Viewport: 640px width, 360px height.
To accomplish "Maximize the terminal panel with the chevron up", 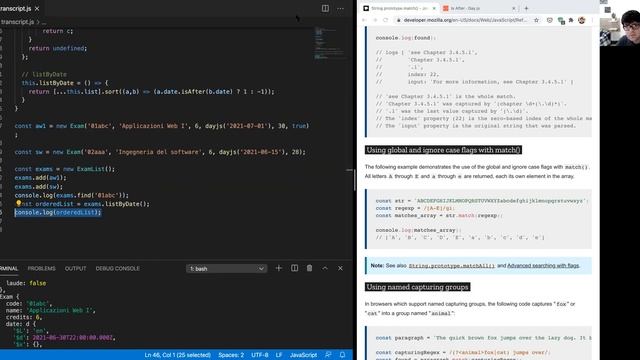I will click(x=325, y=268).
